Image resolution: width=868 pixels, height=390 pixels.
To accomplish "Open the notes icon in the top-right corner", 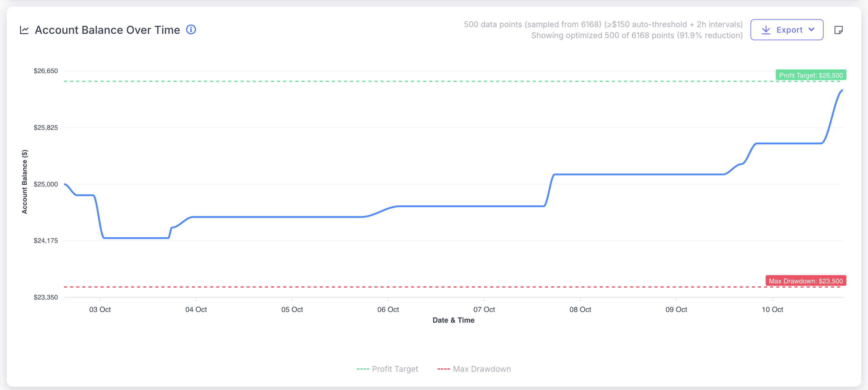I will (x=839, y=30).
